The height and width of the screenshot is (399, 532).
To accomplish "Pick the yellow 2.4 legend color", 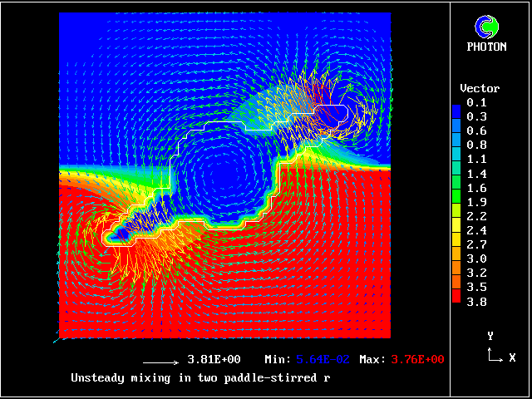I will coord(456,230).
